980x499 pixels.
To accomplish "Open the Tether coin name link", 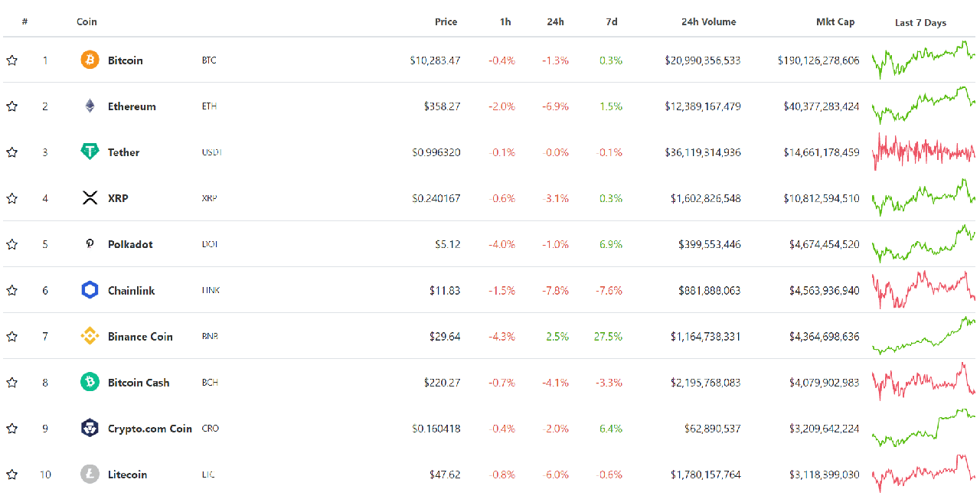I will [x=123, y=152].
